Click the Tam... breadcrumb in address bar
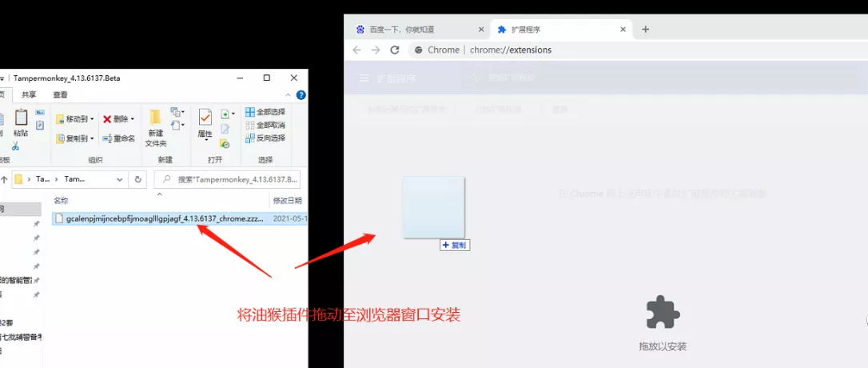 75,179
